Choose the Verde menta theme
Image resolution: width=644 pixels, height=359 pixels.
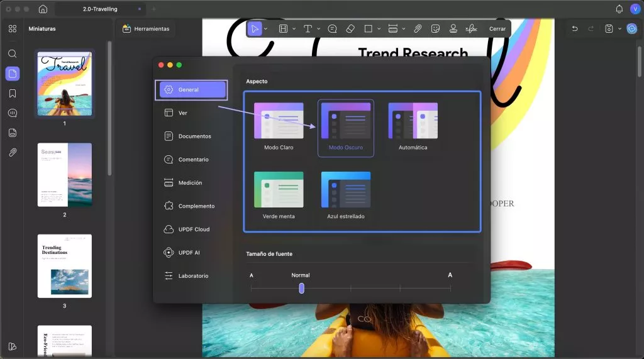point(279,197)
